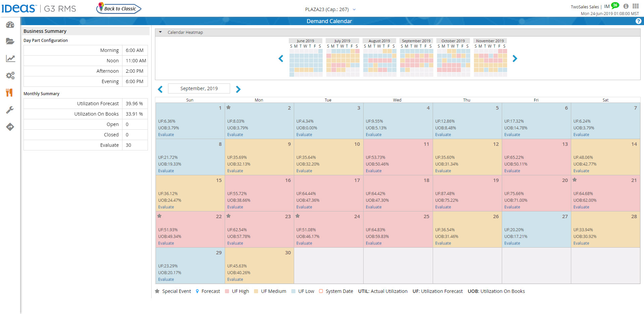Click the Business Summary heading
Viewport: 644px width, 314px height.
coord(45,31)
